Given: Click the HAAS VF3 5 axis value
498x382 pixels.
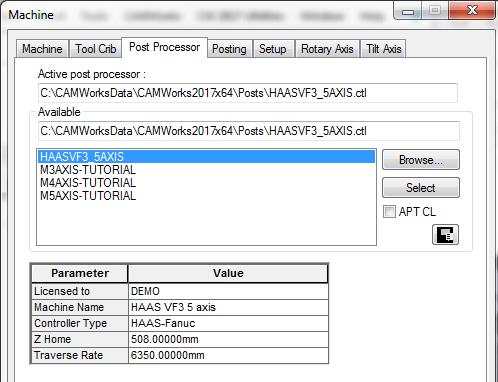Looking at the screenshot, I should tap(228, 307).
